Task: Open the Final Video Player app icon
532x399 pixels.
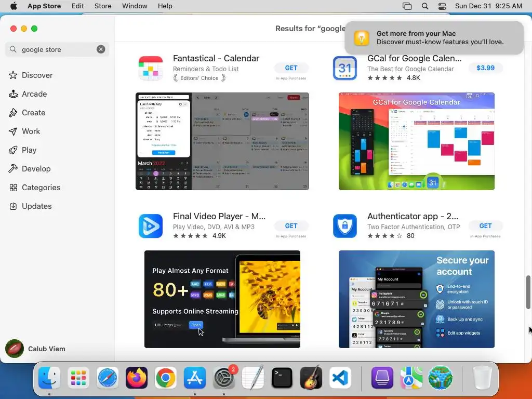Action: coord(151,226)
